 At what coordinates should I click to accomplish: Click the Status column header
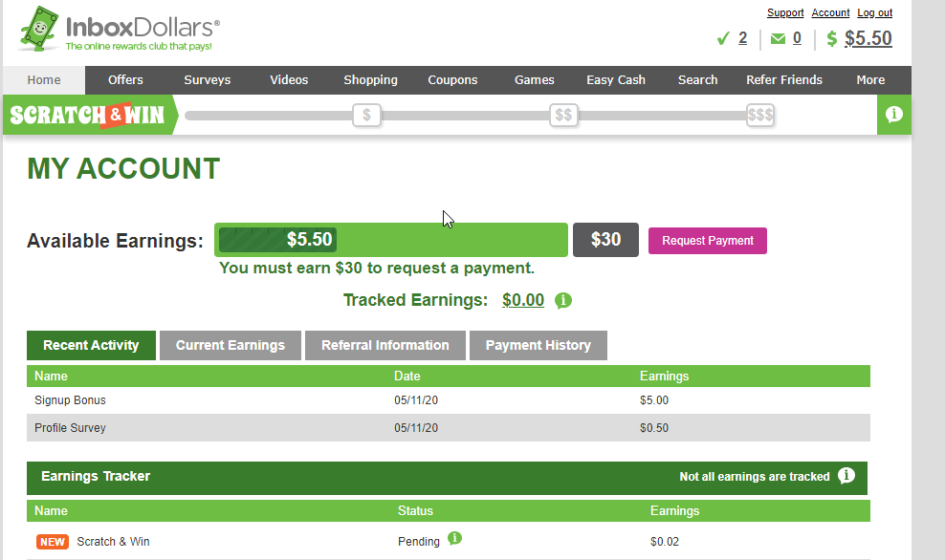415,510
